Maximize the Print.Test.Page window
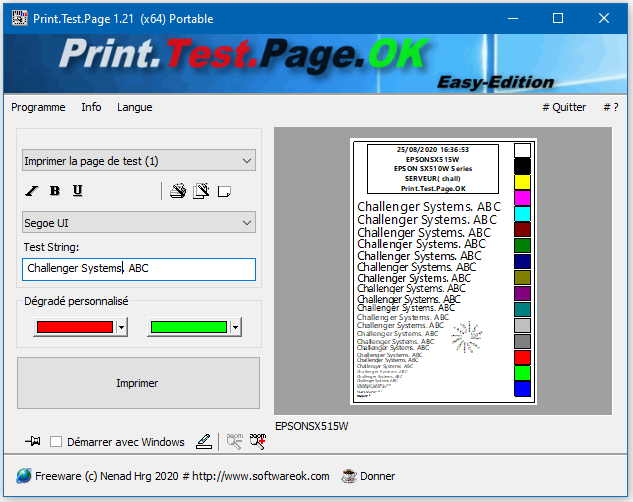 (x=558, y=18)
